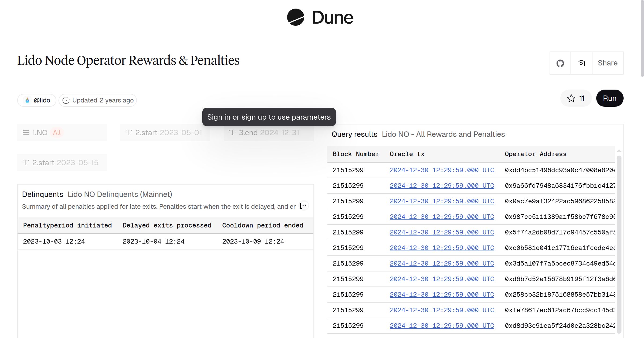The image size is (644, 338).
Task: Click the Operator Address column header
Action: (535, 154)
